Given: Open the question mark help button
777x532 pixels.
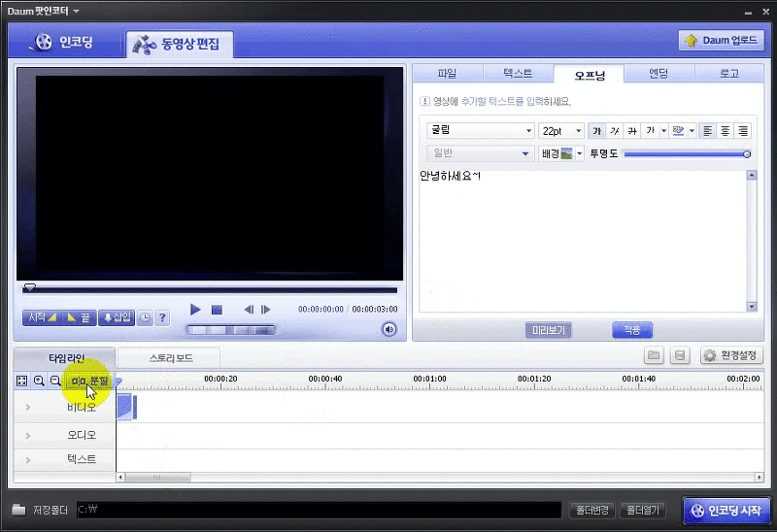Looking at the screenshot, I should 162,317.
